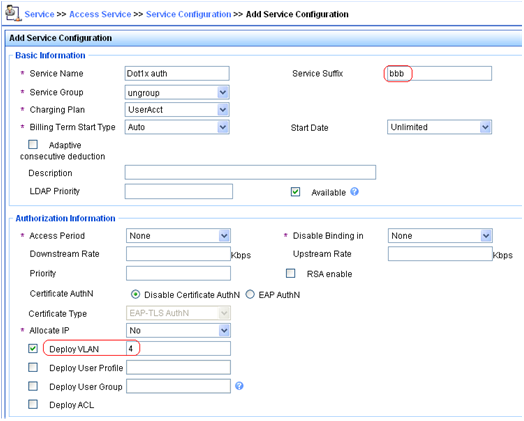Image resolution: width=524 pixels, height=421 pixels.
Task: Enable the Deploy ACL checkbox
Action: coord(33,404)
